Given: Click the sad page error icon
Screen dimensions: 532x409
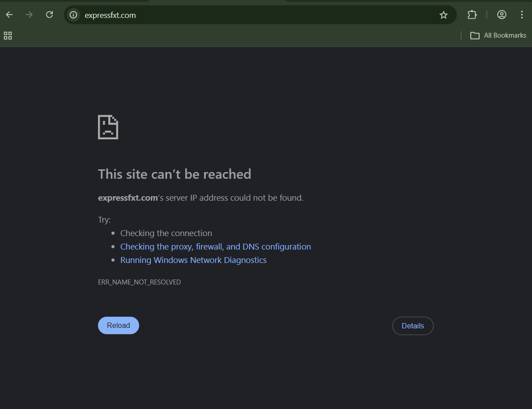Looking at the screenshot, I should point(108,127).
